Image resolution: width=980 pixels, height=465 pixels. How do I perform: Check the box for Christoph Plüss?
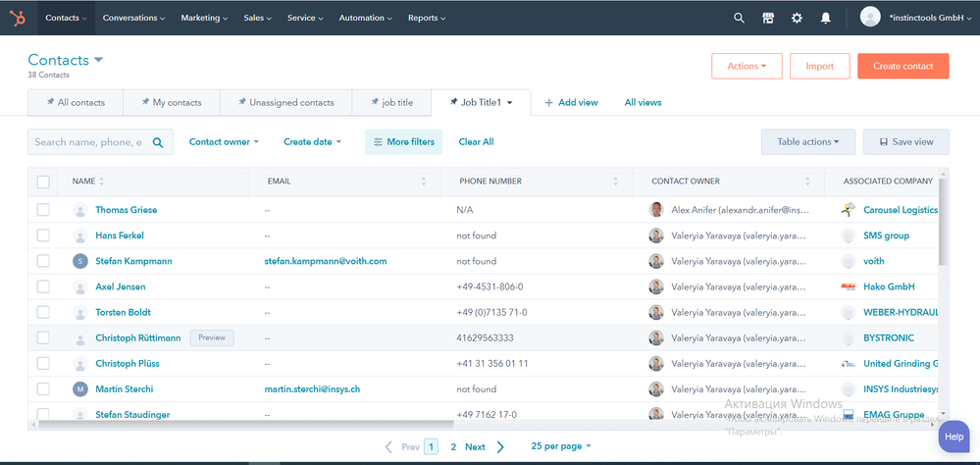pyautogui.click(x=43, y=364)
